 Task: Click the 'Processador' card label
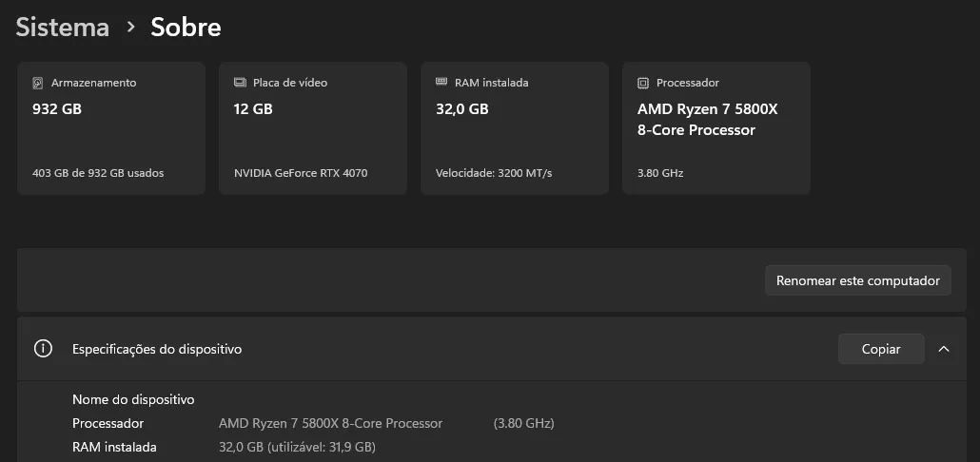coord(688,83)
